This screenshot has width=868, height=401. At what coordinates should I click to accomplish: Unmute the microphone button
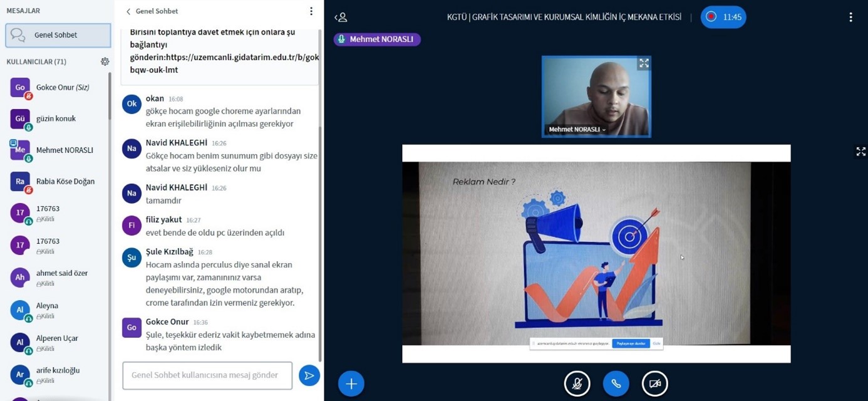coord(577,383)
